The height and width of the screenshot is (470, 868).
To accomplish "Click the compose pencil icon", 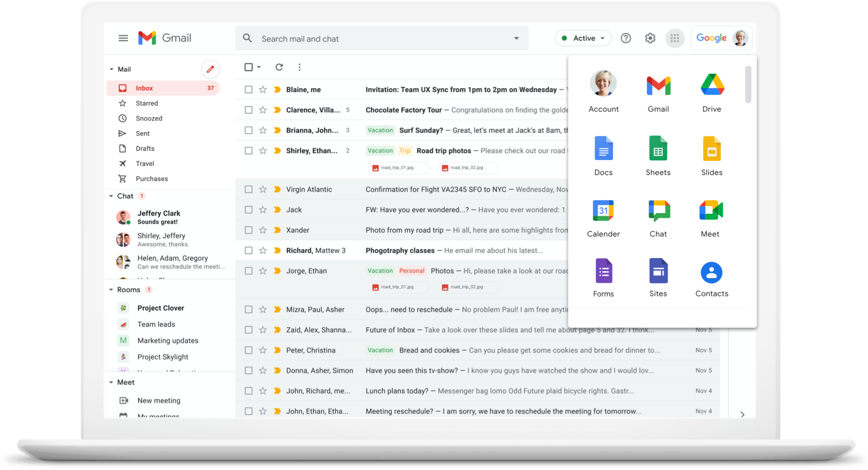I will click(x=210, y=69).
